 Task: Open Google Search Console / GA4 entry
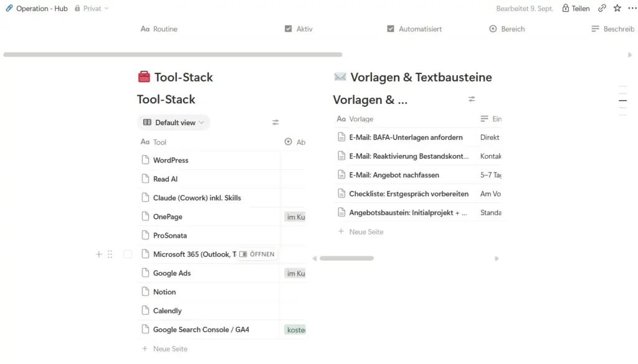pos(201,330)
